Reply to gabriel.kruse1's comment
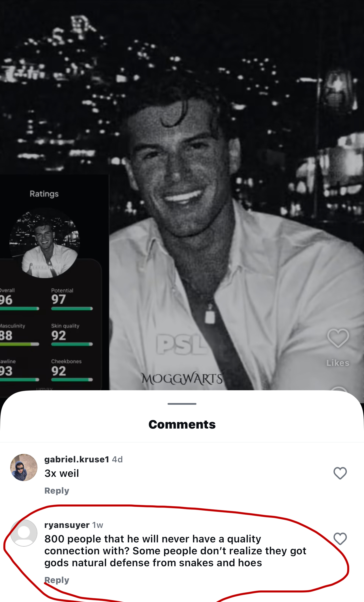The width and height of the screenshot is (364, 602). [x=57, y=491]
